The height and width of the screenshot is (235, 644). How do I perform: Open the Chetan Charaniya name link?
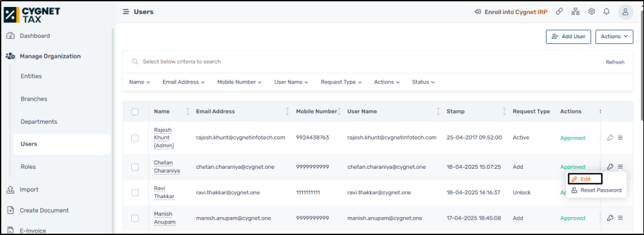coord(167,166)
